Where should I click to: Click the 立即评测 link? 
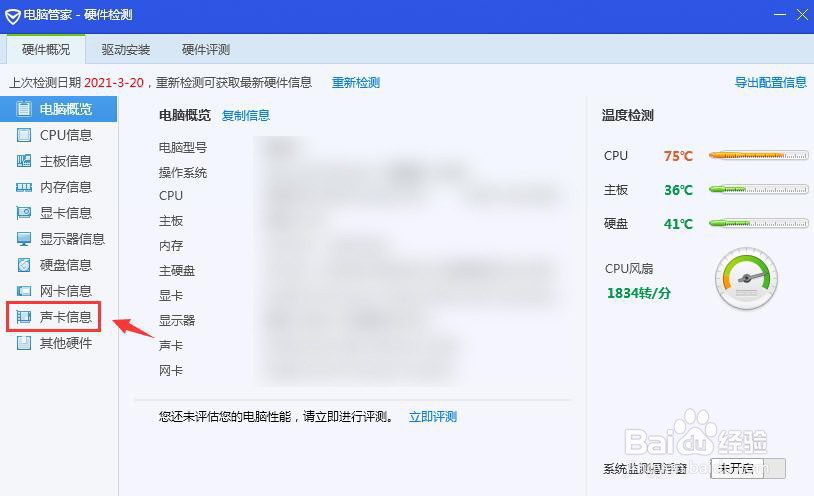coord(433,417)
